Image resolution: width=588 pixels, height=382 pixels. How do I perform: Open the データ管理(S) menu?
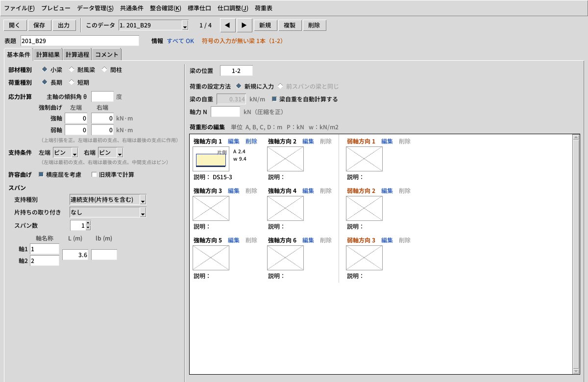tap(96, 8)
